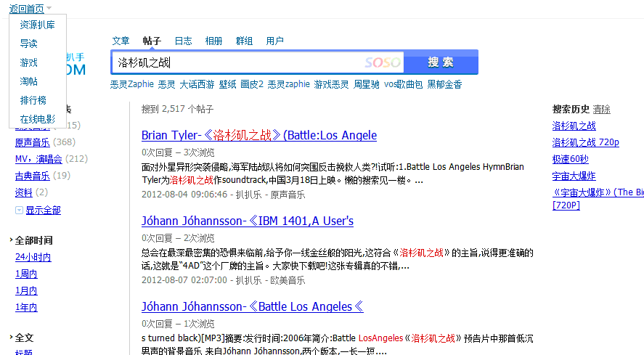The width and height of the screenshot is (644, 355).
Task: Click history entry 洛杉矶之战
Action: click(574, 126)
